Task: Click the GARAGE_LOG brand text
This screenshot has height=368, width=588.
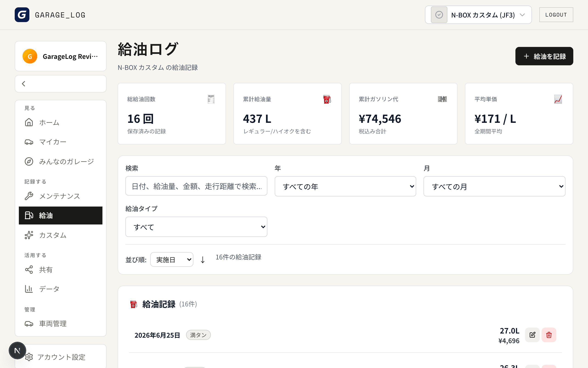Action: click(x=60, y=15)
